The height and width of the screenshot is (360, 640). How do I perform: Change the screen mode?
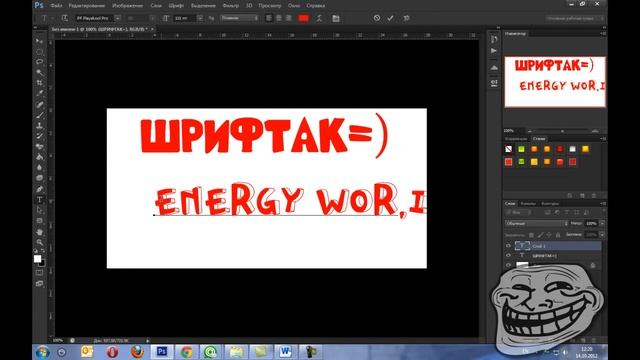(39, 283)
